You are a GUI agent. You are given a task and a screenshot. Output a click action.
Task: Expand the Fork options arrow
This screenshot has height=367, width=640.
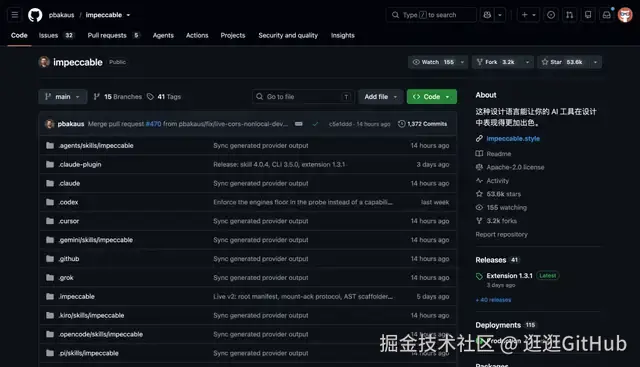click(527, 62)
